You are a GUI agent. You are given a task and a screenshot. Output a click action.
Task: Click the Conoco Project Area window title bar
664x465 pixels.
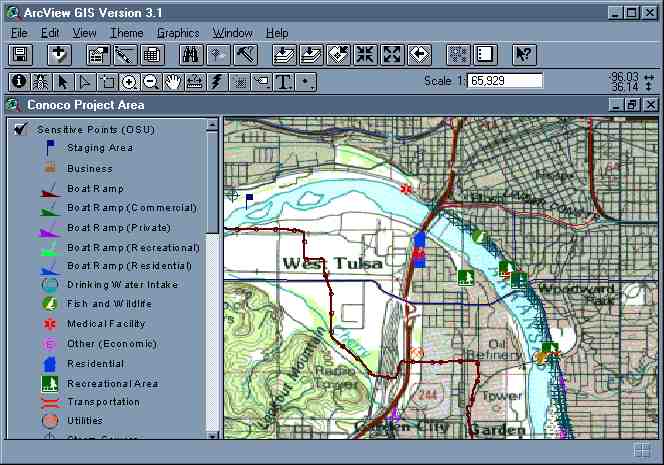tap(313, 105)
